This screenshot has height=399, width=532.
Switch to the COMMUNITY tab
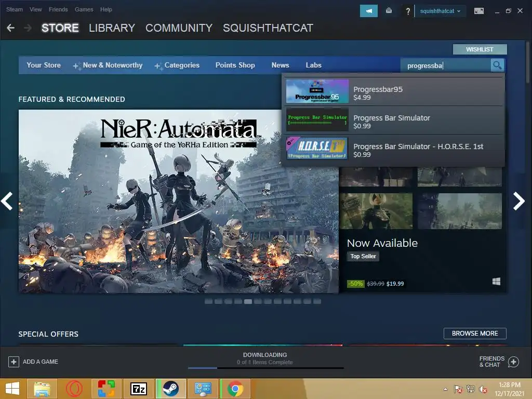[179, 28]
